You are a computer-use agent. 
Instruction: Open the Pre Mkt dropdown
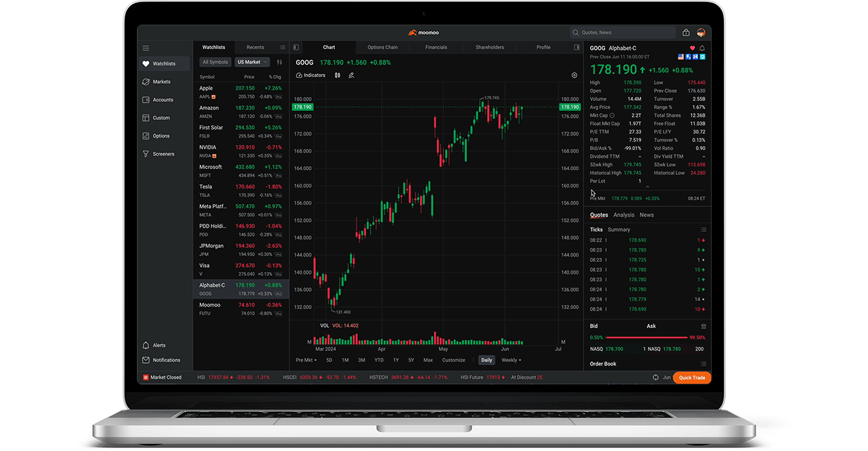(306, 360)
